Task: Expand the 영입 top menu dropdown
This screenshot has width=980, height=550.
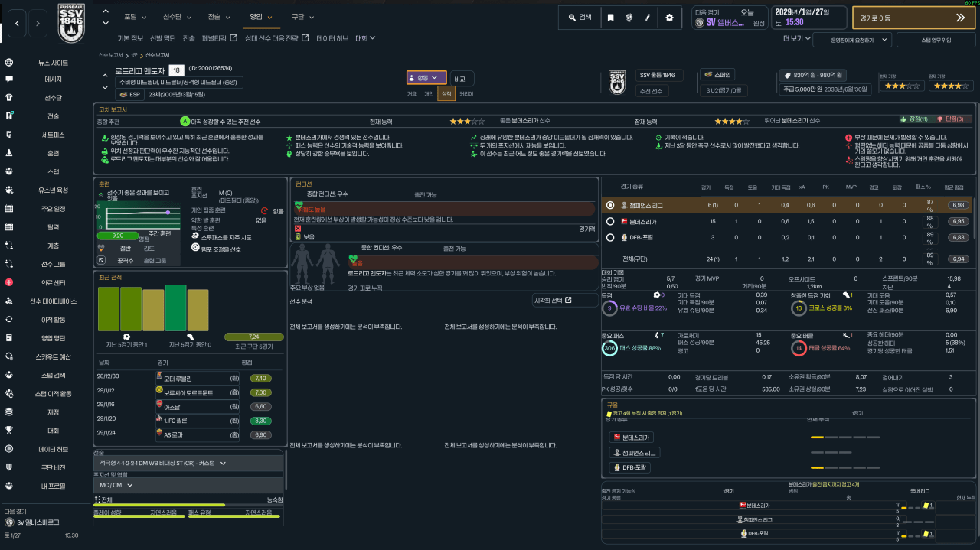Action: (260, 16)
